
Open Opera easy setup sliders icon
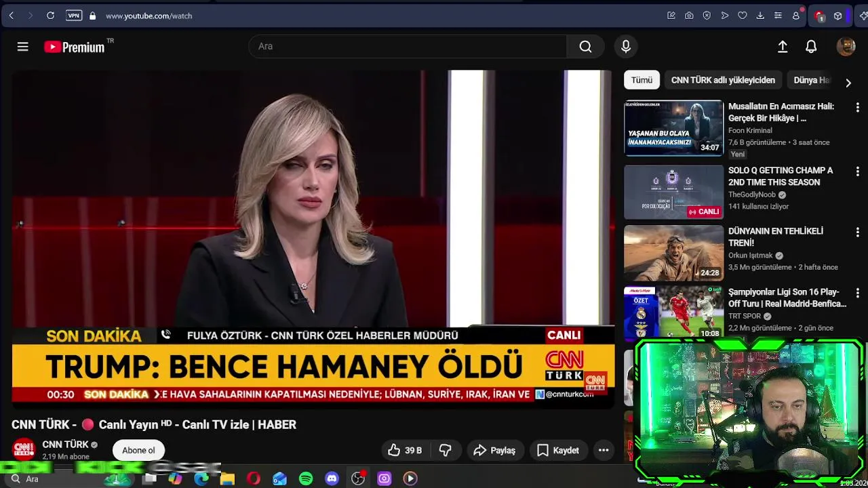778,16
